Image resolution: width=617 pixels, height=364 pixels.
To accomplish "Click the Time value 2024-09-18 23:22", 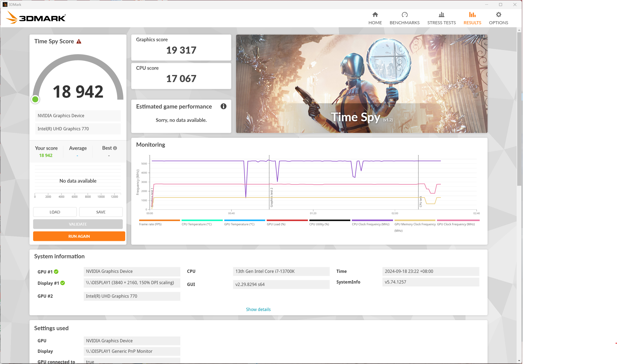I will pyautogui.click(x=431, y=272).
